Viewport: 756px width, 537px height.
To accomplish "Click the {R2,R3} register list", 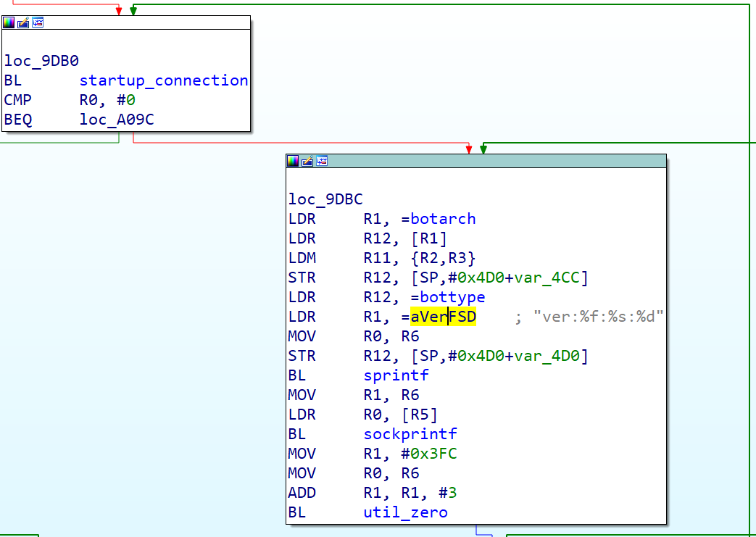I will tap(443, 258).
